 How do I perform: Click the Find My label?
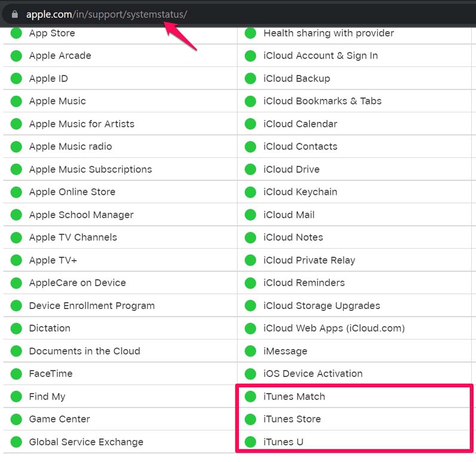tap(47, 396)
